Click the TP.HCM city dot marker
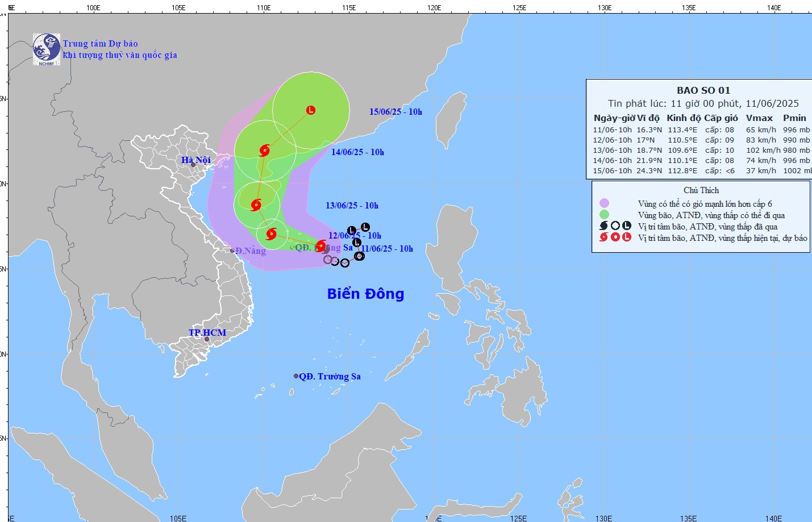 (x=207, y=340)
